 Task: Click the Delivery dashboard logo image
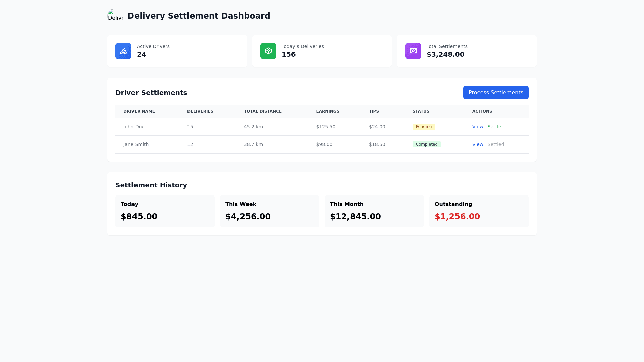115,16
